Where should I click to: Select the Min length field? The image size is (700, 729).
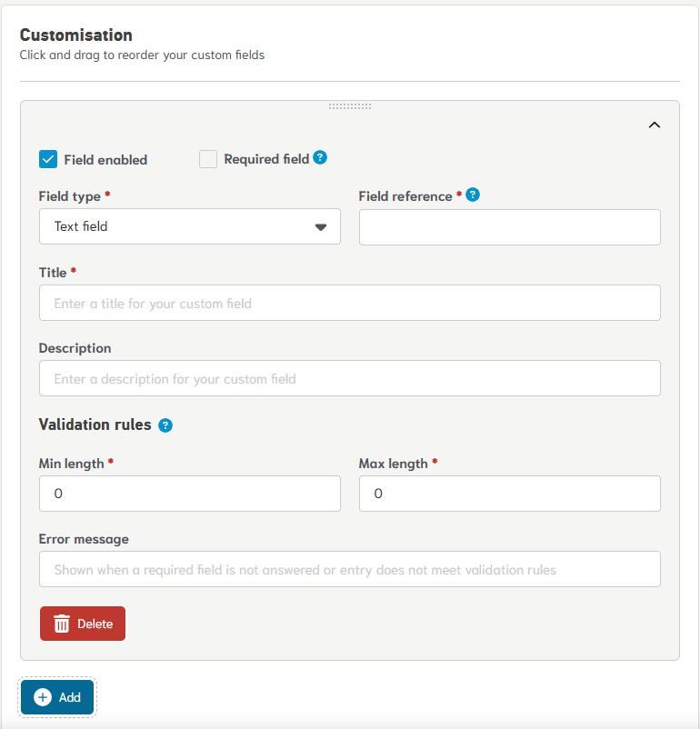189,494
